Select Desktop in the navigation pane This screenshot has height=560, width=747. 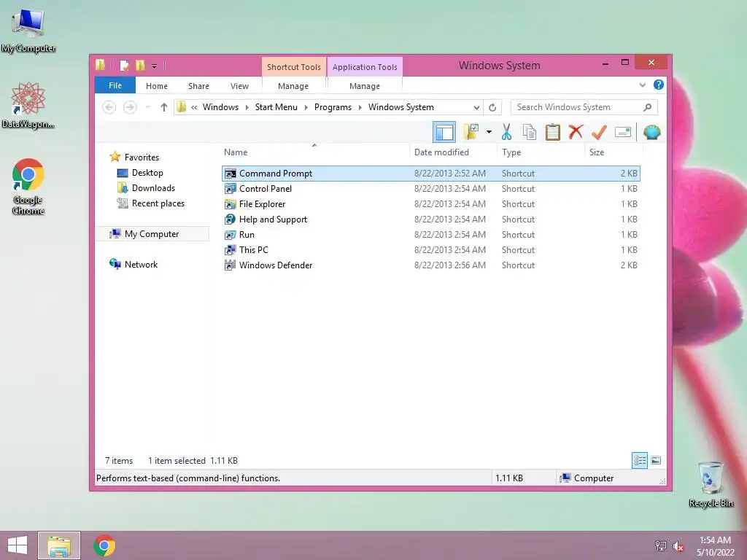click(x=147, y=172)
